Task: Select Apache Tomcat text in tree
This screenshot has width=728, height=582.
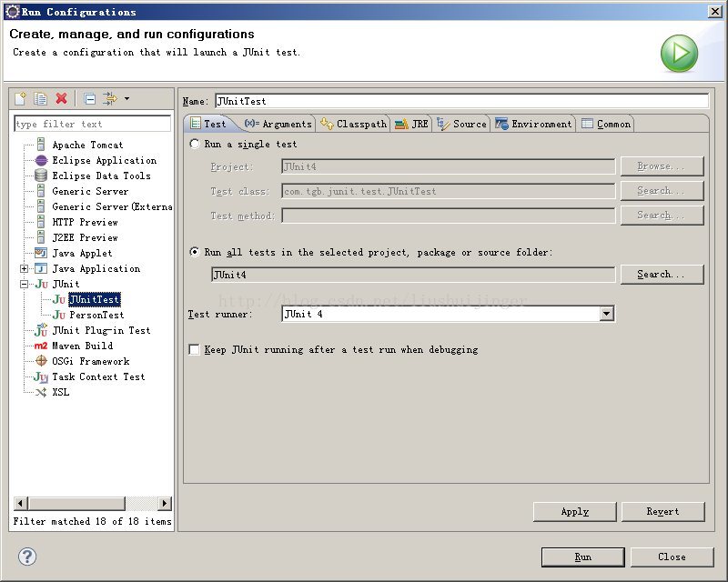Action: pyautogui.click(x=87, y=145)
